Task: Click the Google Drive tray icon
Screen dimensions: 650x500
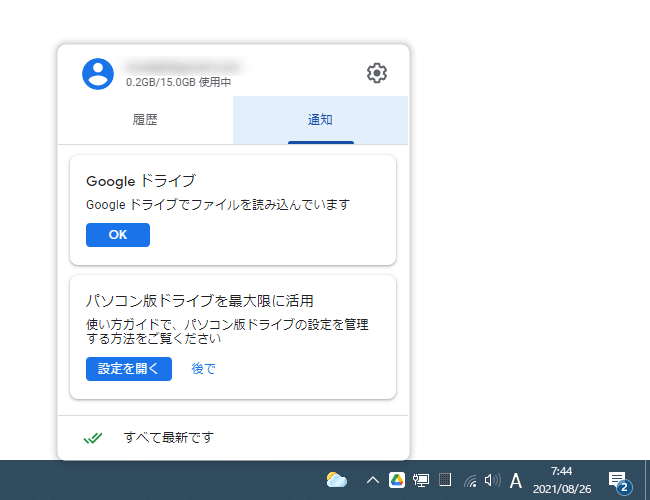Action: click(x=397, y=481)
